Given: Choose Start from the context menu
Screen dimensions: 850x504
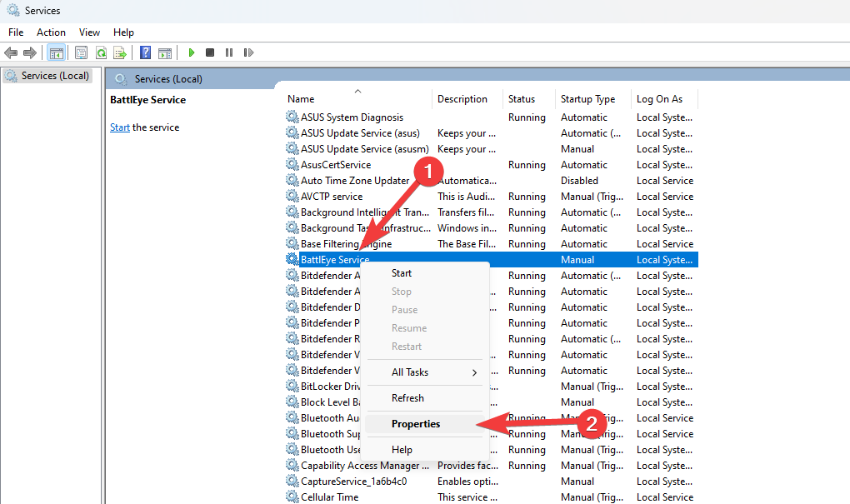Looking at the screenshot, I should pos(402,273).
